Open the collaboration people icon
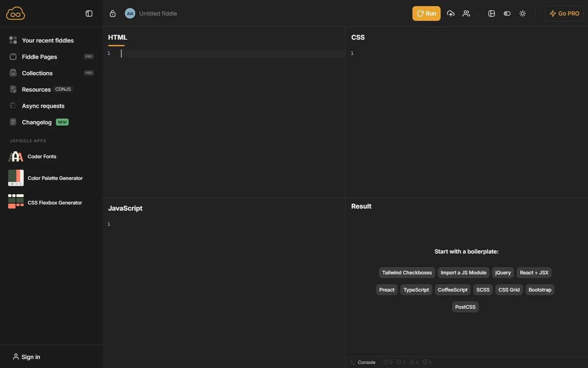Image resolution: width=588 pixels, height=368 pixels. [466, 13]
